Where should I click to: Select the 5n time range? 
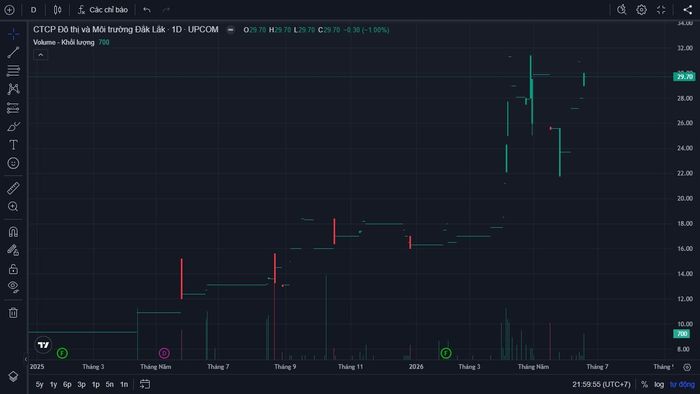coord(109,384)
